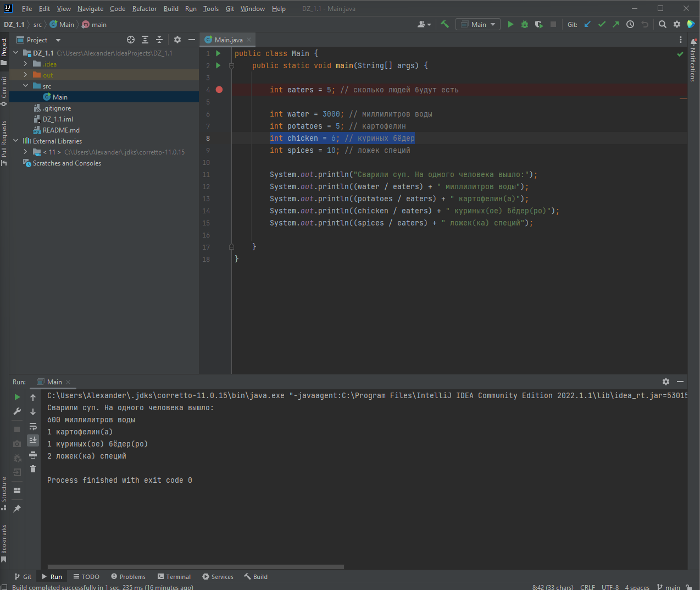The image size is (700, 590).
Task: Click run gutter arrow on line 1
Action: click(x=218, y=53)
